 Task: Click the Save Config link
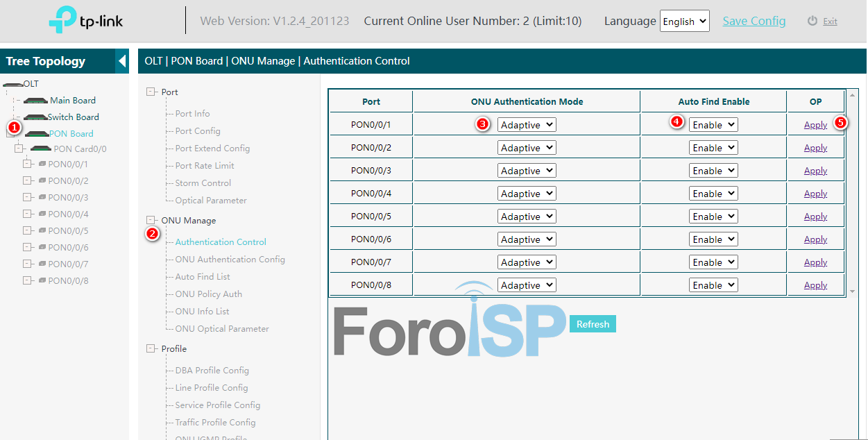(x=754, y=21)
